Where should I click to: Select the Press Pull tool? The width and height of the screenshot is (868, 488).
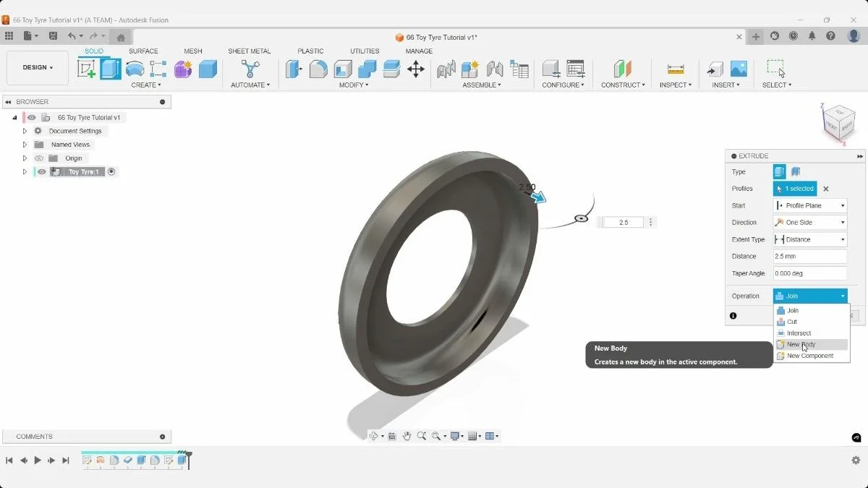(x=293, y=69)
